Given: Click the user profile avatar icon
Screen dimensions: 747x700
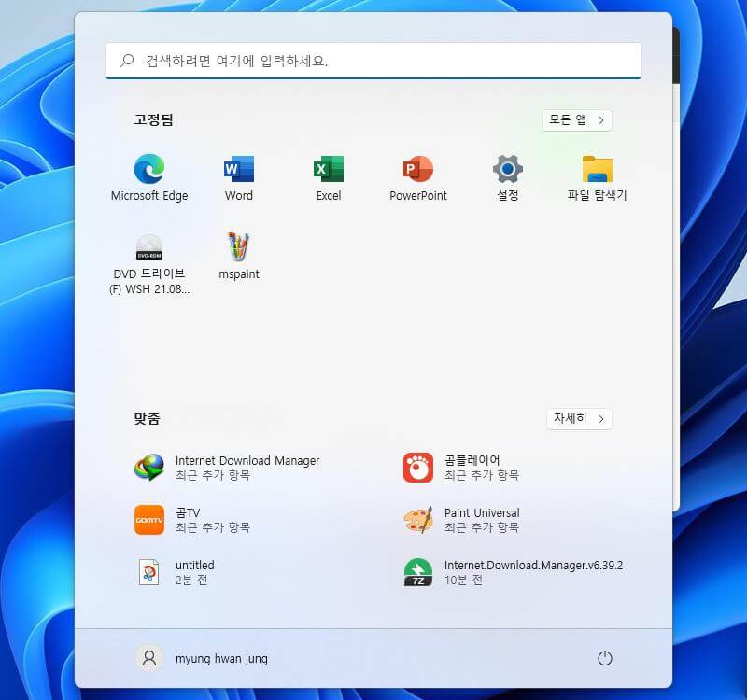Looking at the screenshot, I should click(x=149, y=658).
